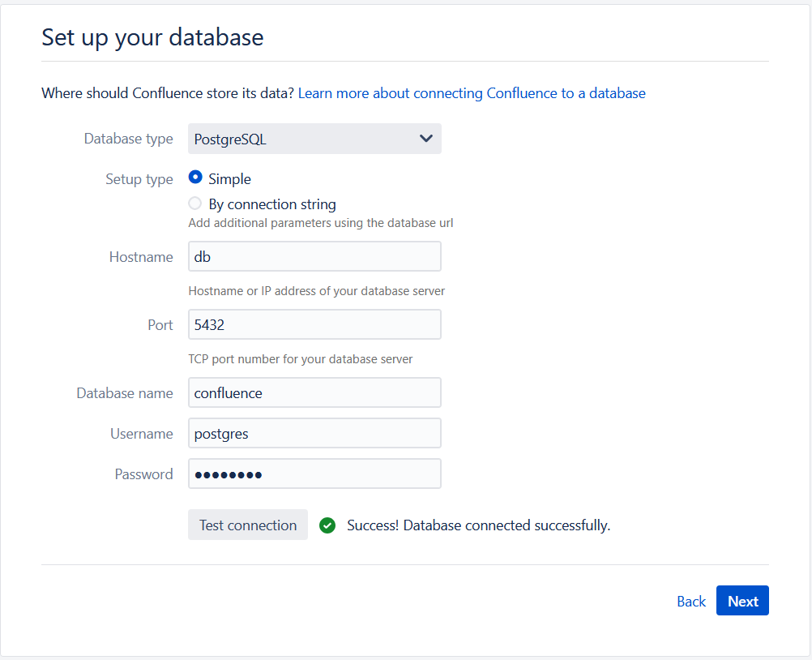Select the Simple setup type radio
812x660 pixels.
(x=195, y=178)
